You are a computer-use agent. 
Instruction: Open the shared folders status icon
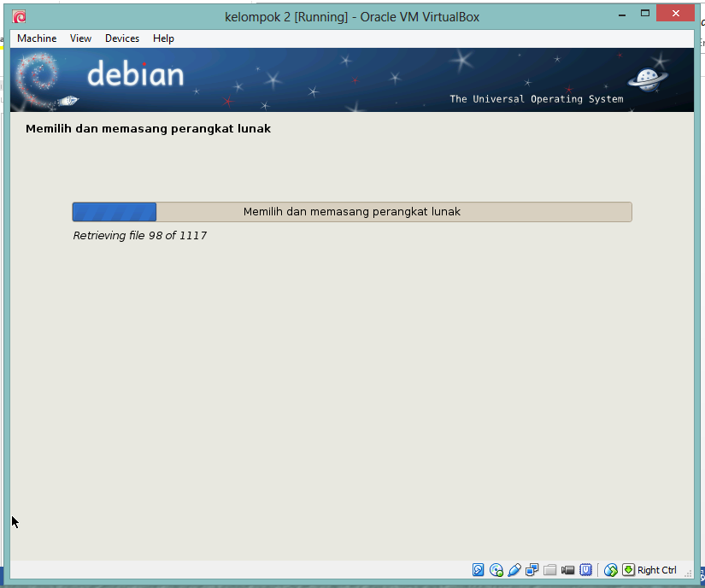pyautogui.click(x=549, y=570)
